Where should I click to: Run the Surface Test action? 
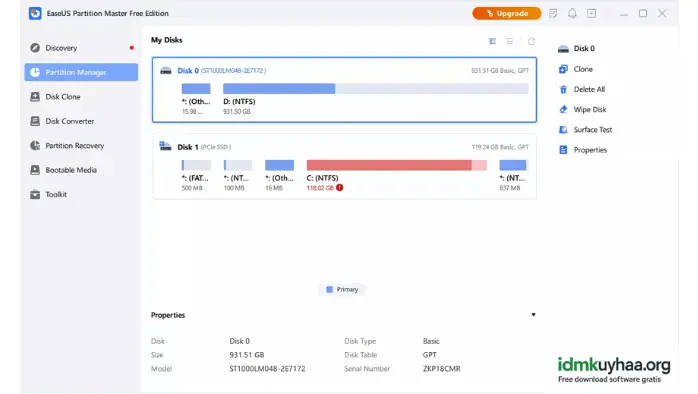pyautogui.click(x=593, y=130)
